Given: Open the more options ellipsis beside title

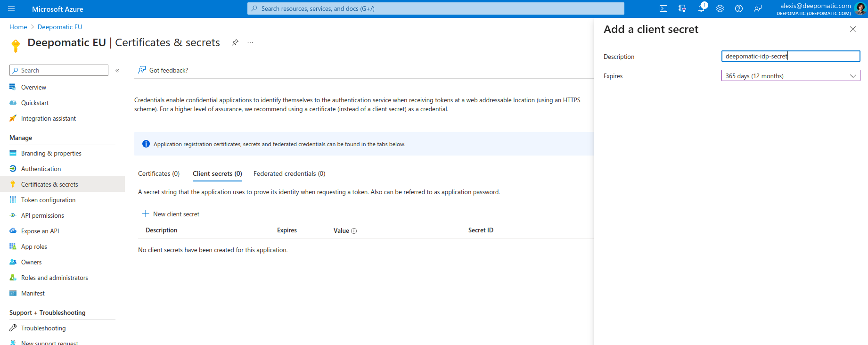Looking at the screenshot, I should [250, 42].
